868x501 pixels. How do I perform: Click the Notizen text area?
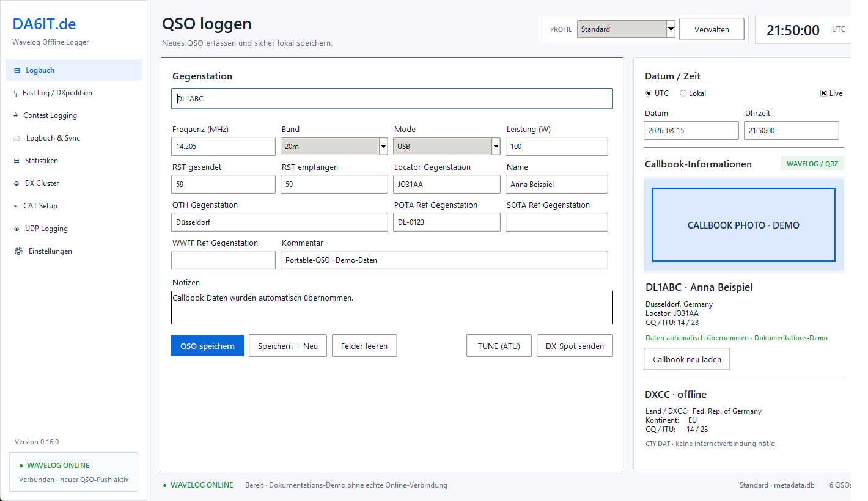coord(392,307)
